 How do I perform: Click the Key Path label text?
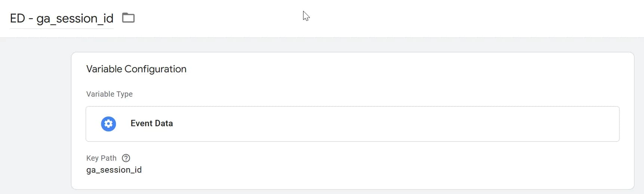[x=101, y=158]
